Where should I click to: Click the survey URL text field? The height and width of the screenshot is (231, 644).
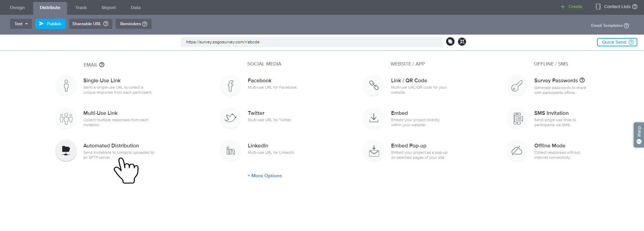[312, 42]
